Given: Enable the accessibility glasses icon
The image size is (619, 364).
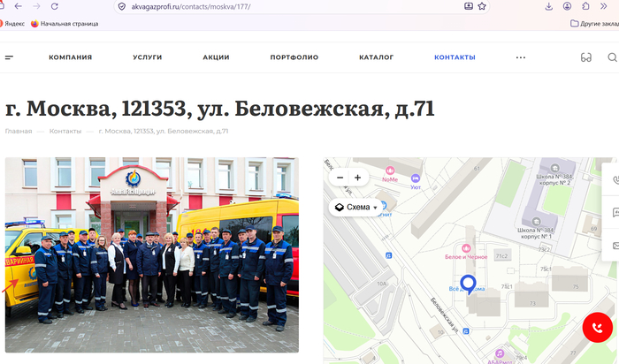Looking at the screenshot, I should [x=585, y=57].
